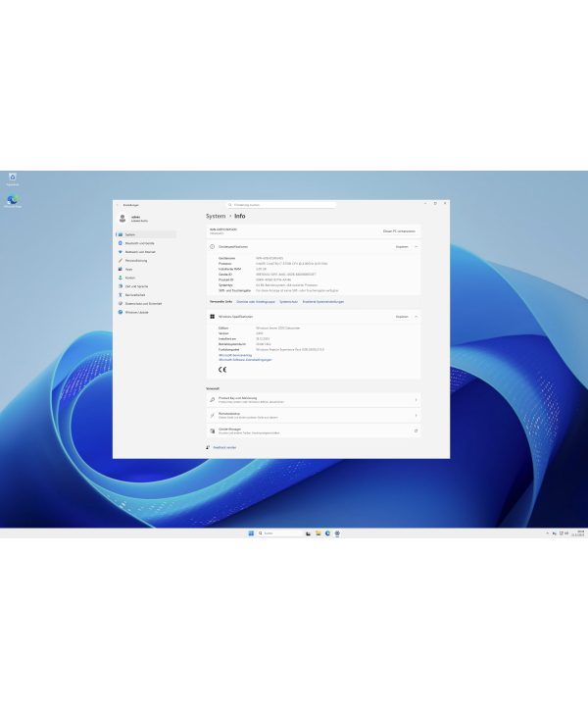Open Erweiterte Systemeinstellungen link
The height and width of the screenshot is (709, 588).
323,302
